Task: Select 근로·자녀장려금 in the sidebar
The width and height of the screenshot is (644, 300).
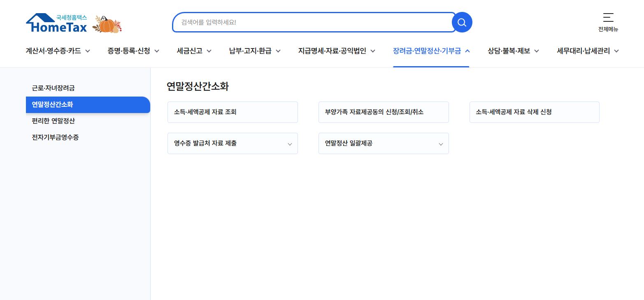Action: click(54, 88)
